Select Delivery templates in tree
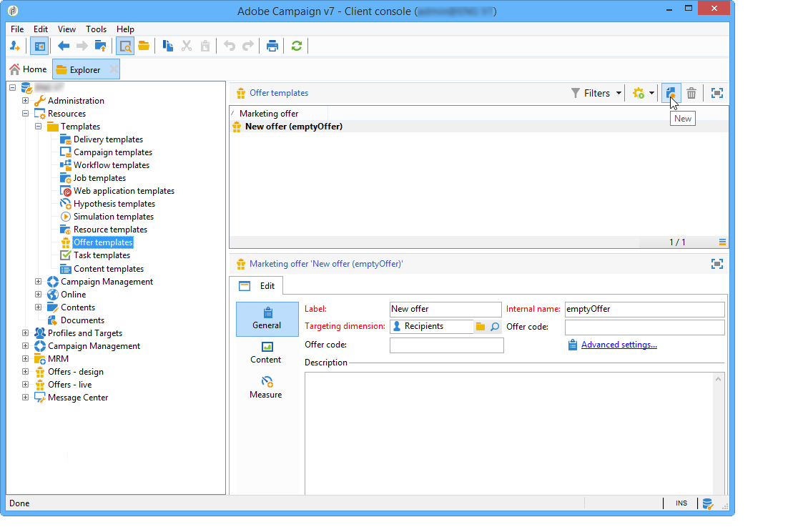The height and width of the screenshot is (532, 803). coord(108,139)
